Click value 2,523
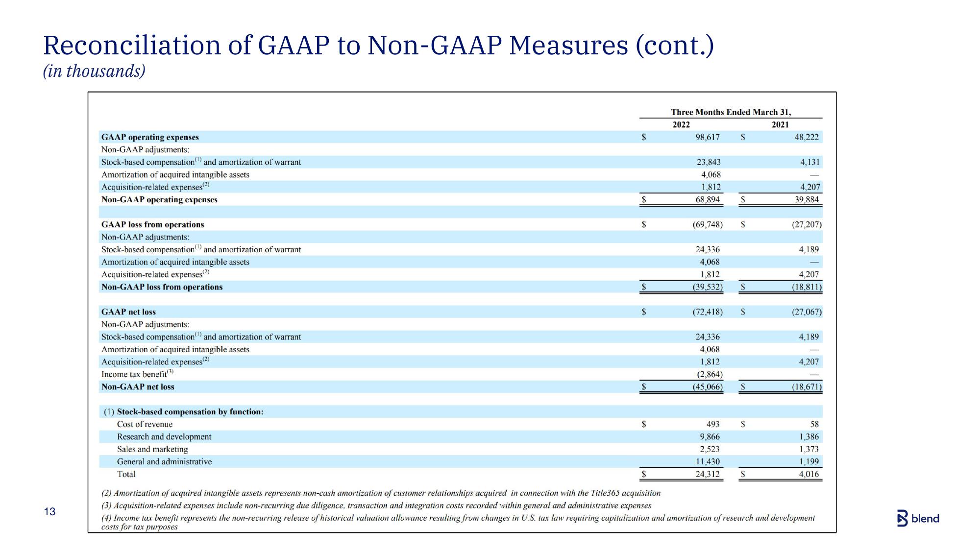Screen dimensions: 980x551 pos(710,449)
